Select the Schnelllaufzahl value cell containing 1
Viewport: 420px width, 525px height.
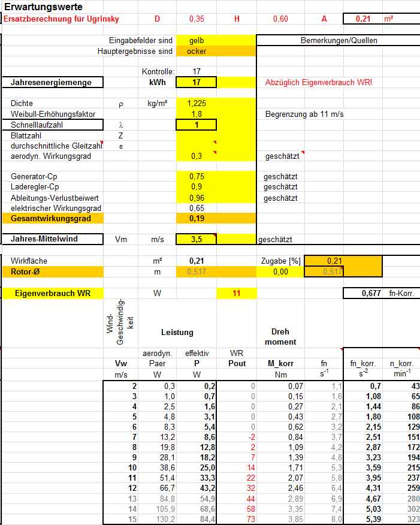(197, 125)
